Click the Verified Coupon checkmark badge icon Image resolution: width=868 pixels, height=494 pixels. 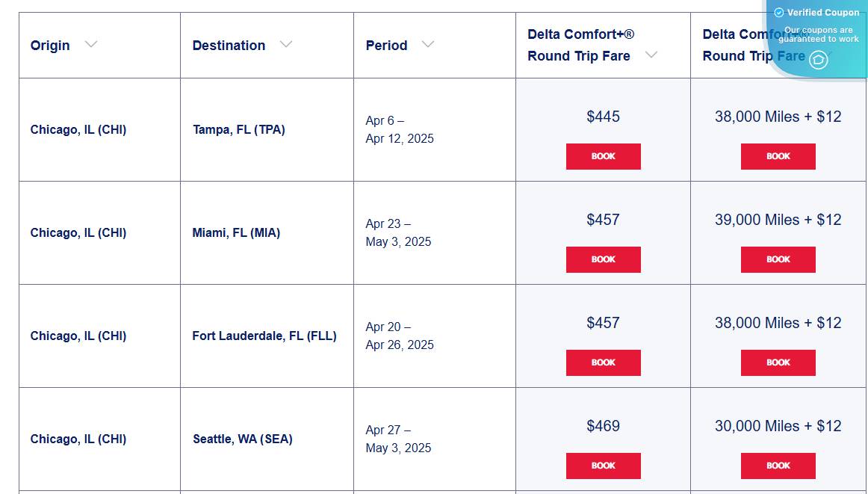[x=779, y=12]
